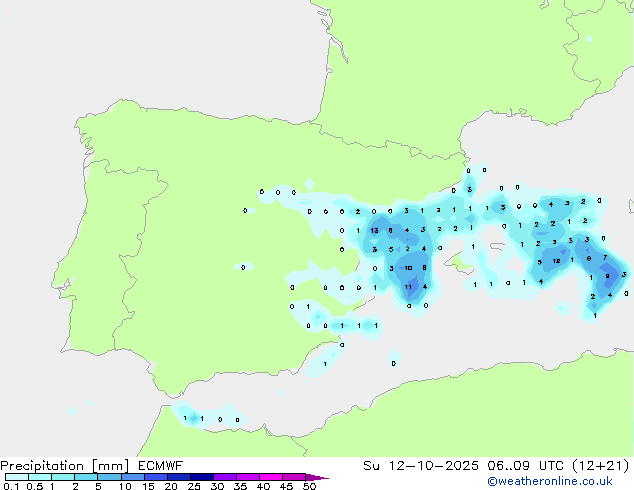Click the 20–25 mm legend color swatch
This screenshot has height=490, width=634.
(178, 477)
